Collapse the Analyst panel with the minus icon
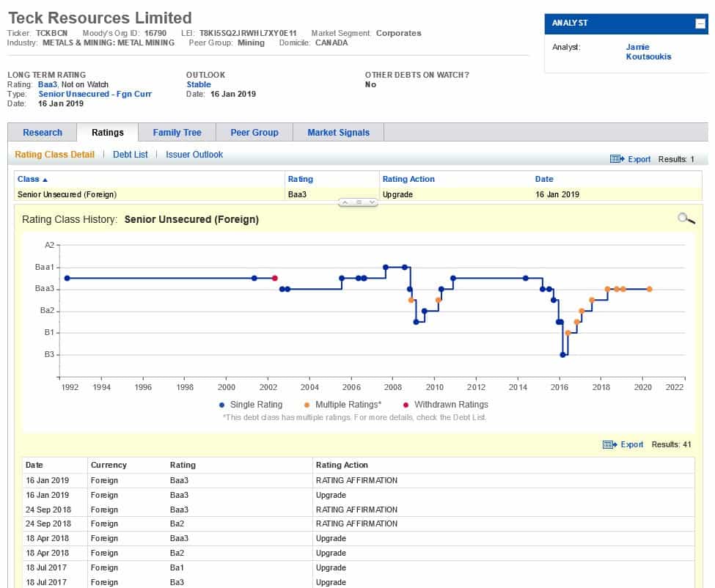The height and width of the screenshot is (588, 715). pyautogui.click(x=700, y=23)
